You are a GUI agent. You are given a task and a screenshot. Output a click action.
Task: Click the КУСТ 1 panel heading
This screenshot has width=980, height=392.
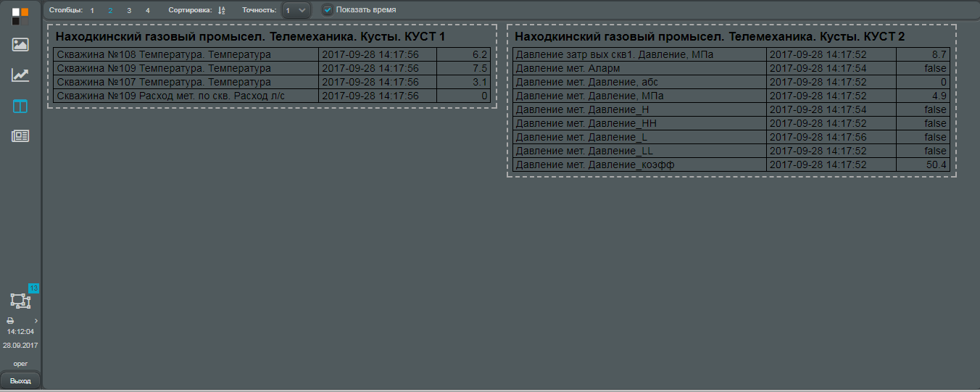pyautogui.click(x=251, y=36)
